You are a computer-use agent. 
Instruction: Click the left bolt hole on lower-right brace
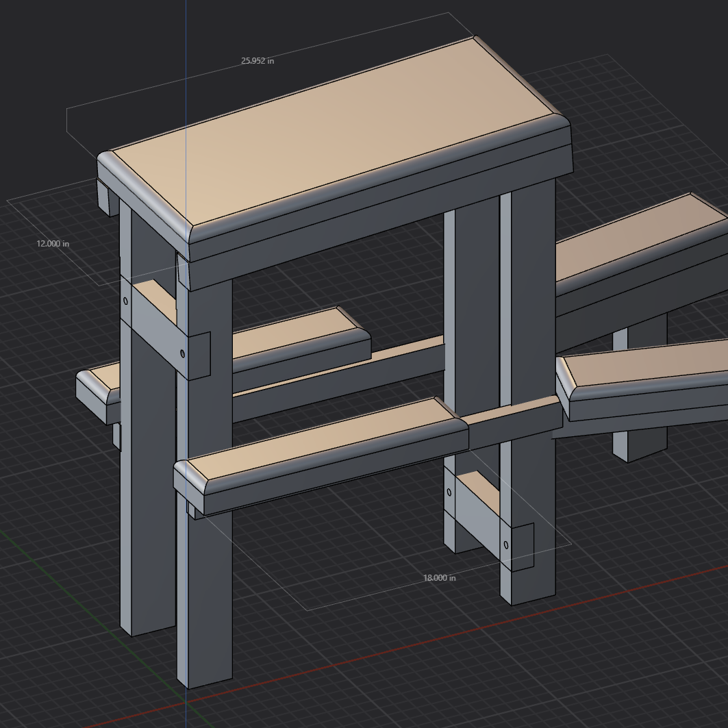point(449,492)
